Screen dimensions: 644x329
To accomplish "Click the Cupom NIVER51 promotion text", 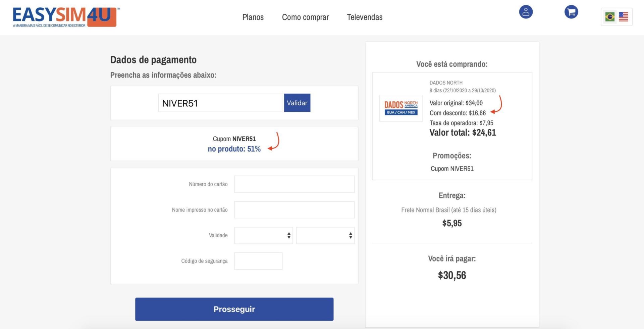I will click(x=452, y=169).
